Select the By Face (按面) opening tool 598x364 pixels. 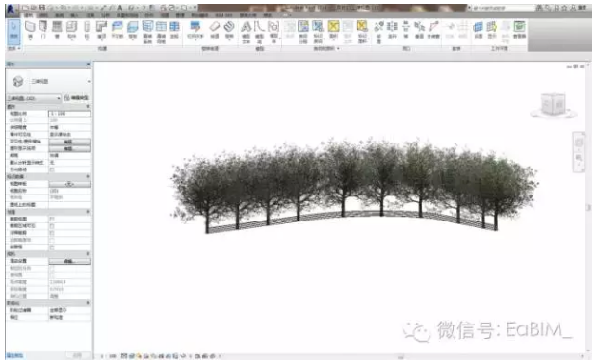[x=378, y=32]
